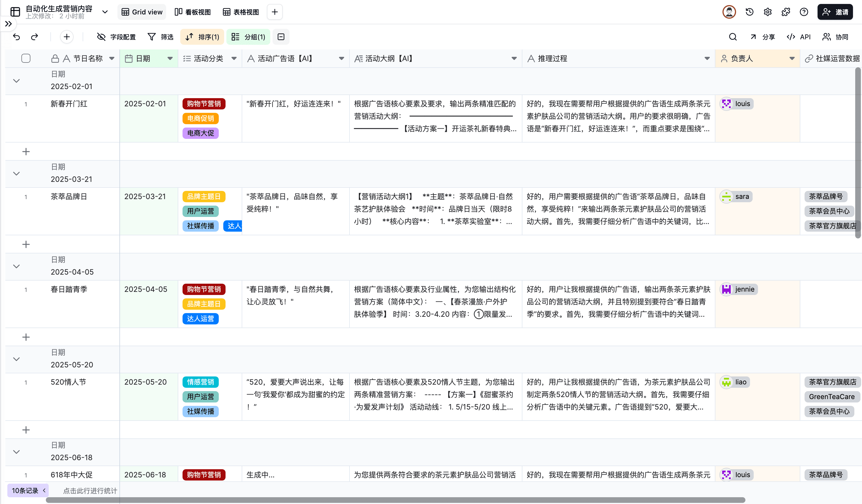Click the settings gear icon
The image size is (862, 504).
pyautogui.click(x=767, y=12)
